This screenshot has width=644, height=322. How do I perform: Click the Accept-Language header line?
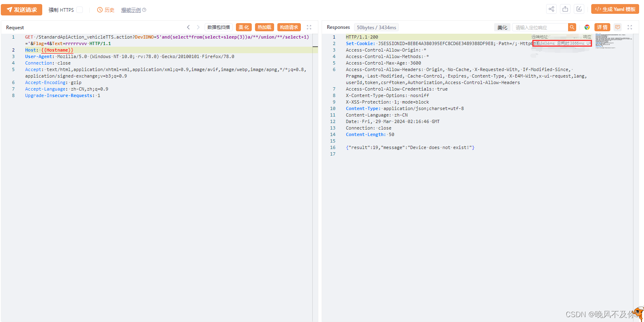tap(67, 89)
